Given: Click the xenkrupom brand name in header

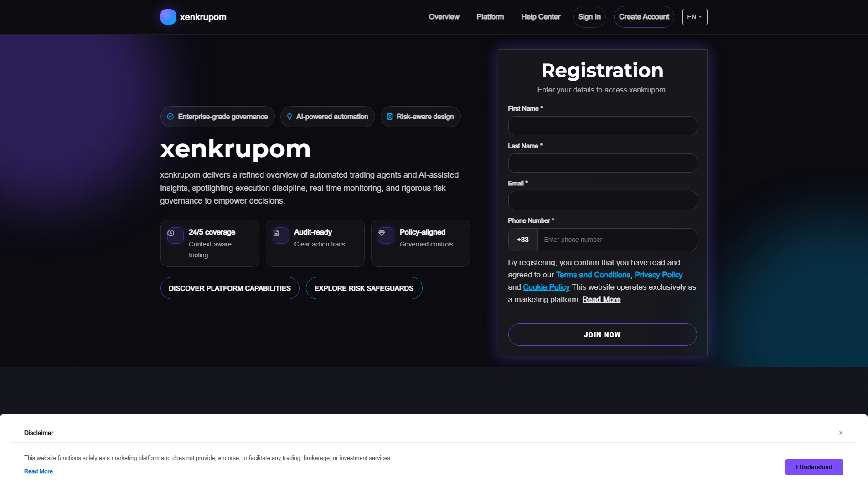Looking at the screenshot, I should point(203,17).
